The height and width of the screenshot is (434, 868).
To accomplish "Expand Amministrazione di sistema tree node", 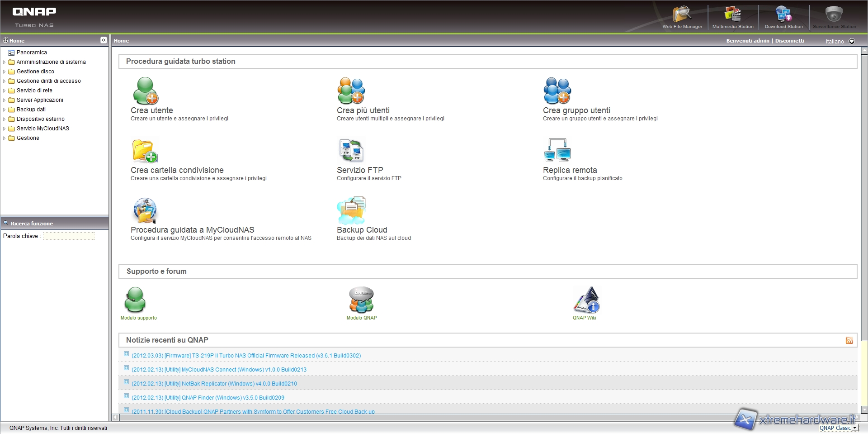I will click(4, 62).
